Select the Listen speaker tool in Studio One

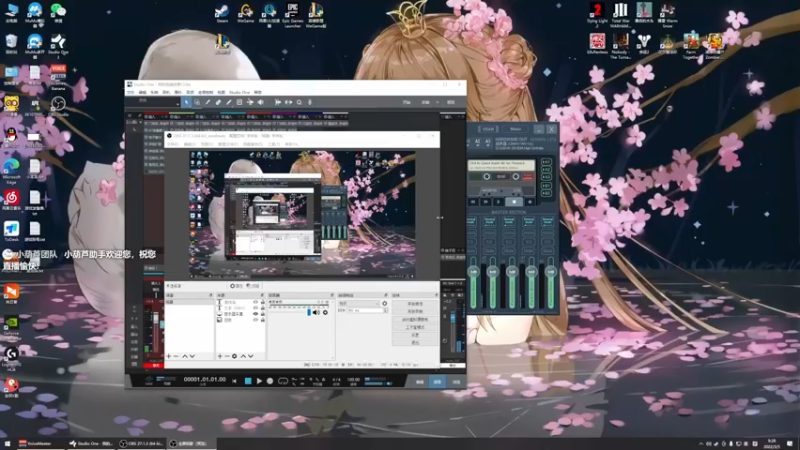[x=261, y=103]
